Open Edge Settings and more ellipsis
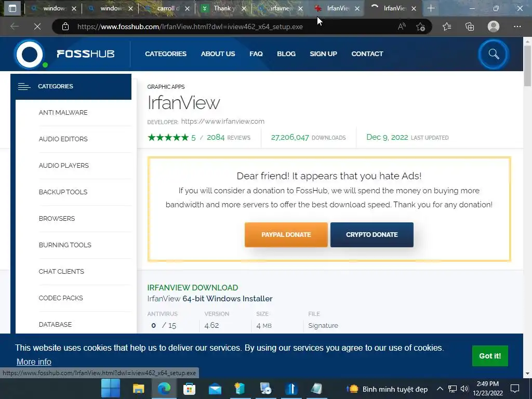Screen dimensions: 532x399 [x=517, y=26]
